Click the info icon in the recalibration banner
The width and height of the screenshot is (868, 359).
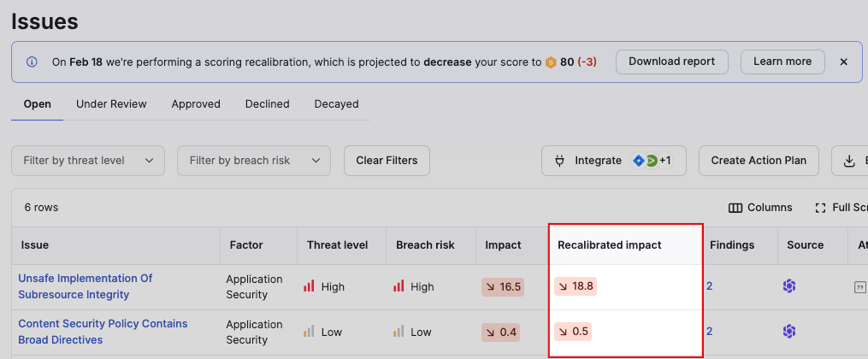tap(32, 62)
